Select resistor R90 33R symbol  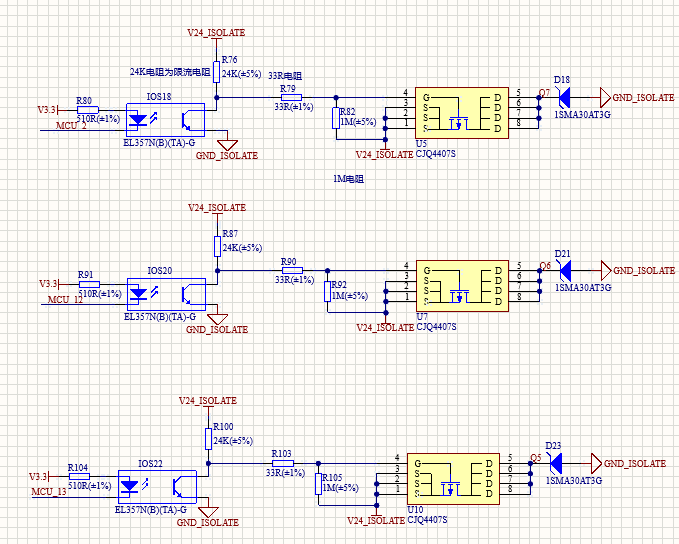291,270
